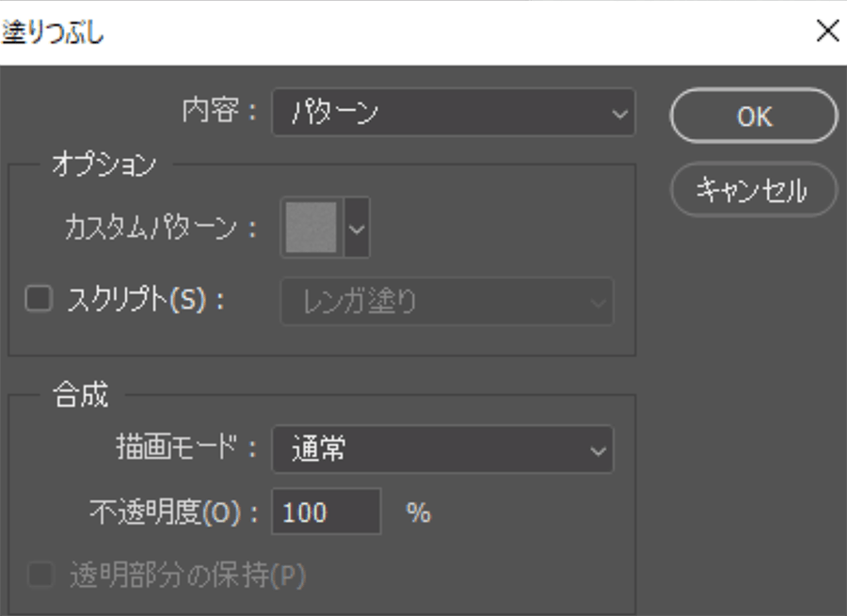Open the 内容 dropdown showing パターン
Viewport: 847px width, 616px height.
tap(452, 114)
